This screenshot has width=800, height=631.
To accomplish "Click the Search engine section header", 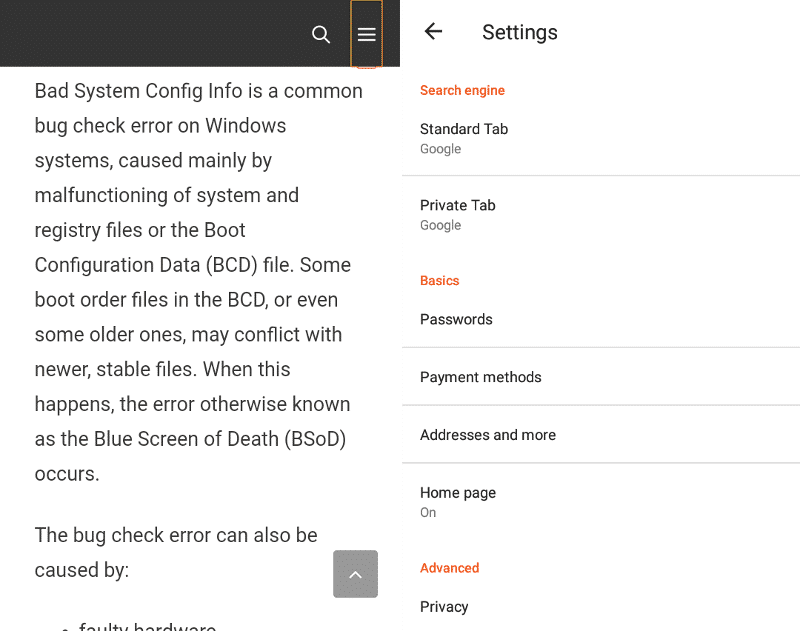I will coord(462,91).
